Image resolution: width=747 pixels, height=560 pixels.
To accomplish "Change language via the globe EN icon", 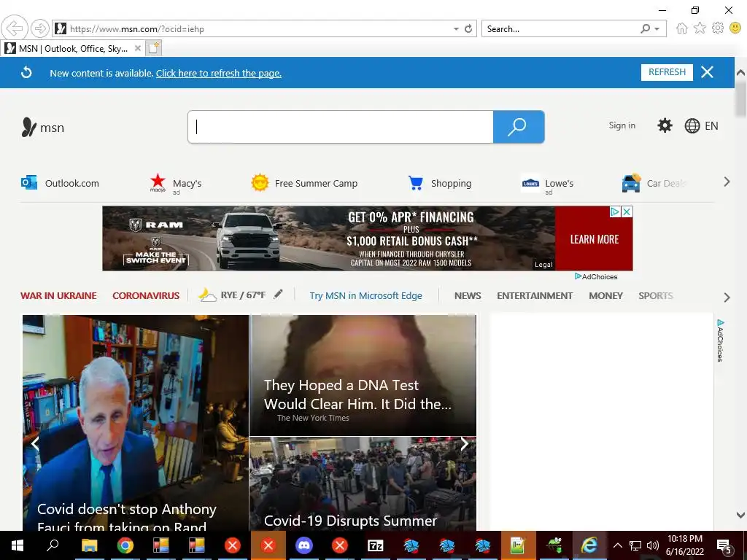I will 701,125.
